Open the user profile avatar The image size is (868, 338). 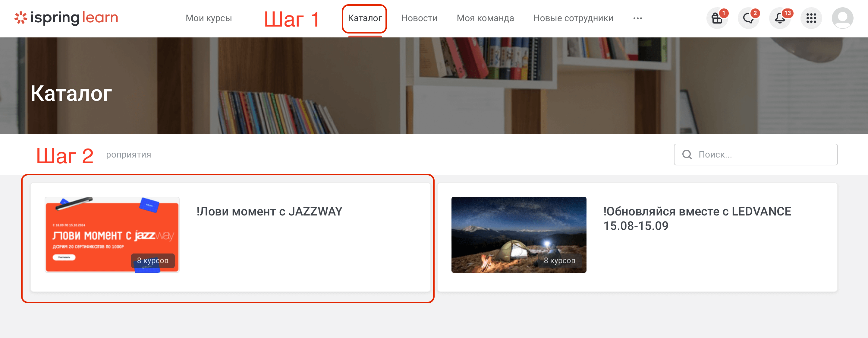coord(842,18)
